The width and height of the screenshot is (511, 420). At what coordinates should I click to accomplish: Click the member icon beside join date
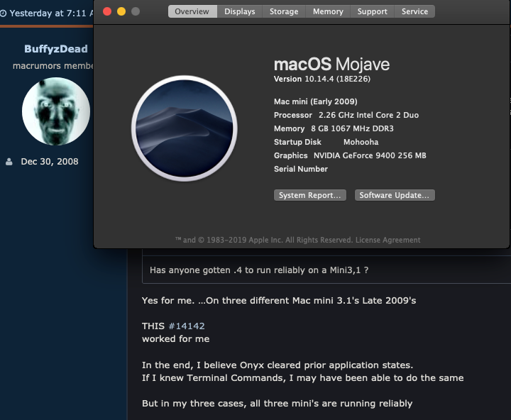point(9,162)
